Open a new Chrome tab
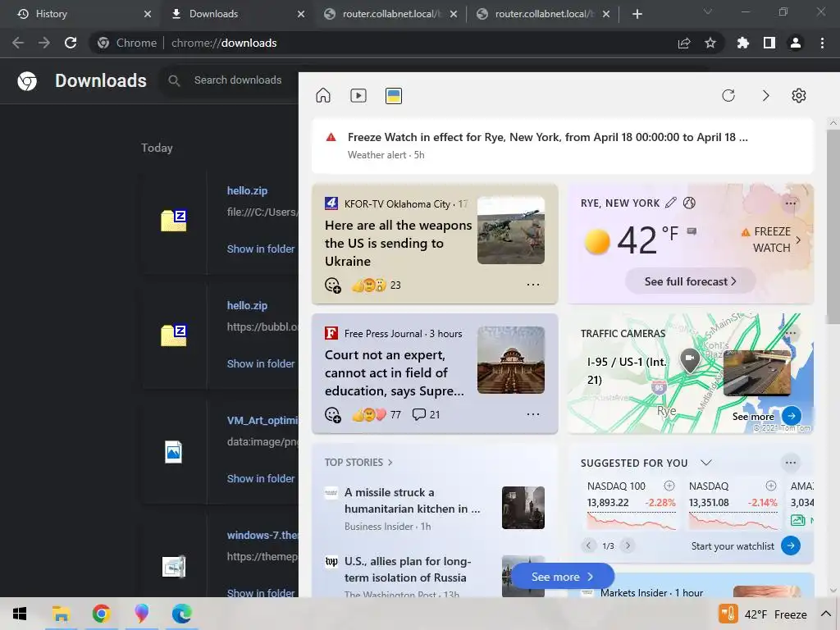This screenshot has width=840, height=630. point(637,14)
